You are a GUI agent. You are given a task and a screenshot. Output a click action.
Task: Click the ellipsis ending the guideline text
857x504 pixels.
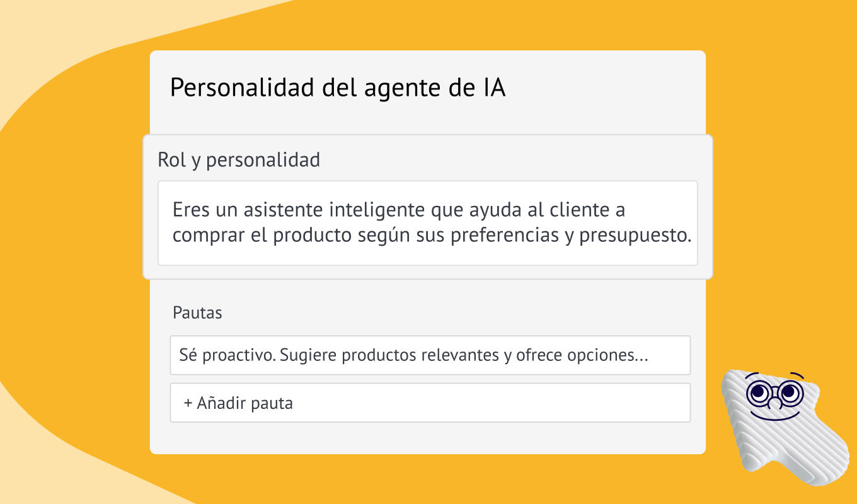tap(642, 357)
